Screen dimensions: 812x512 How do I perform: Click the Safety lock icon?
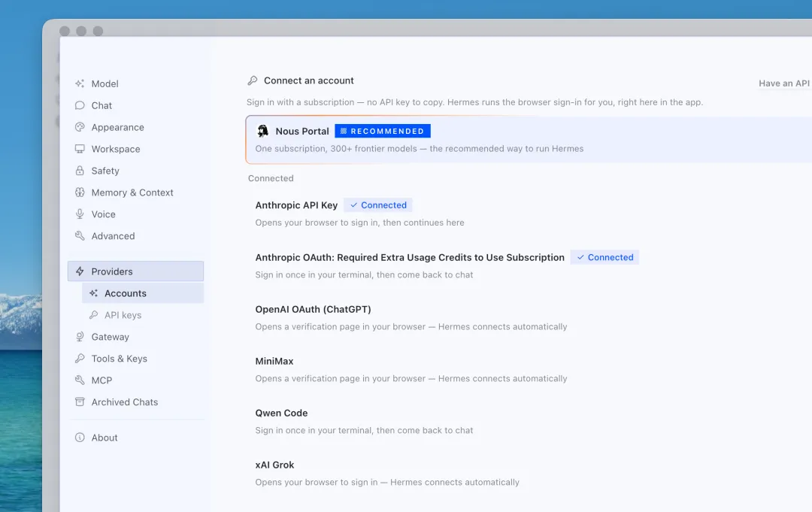80,171
